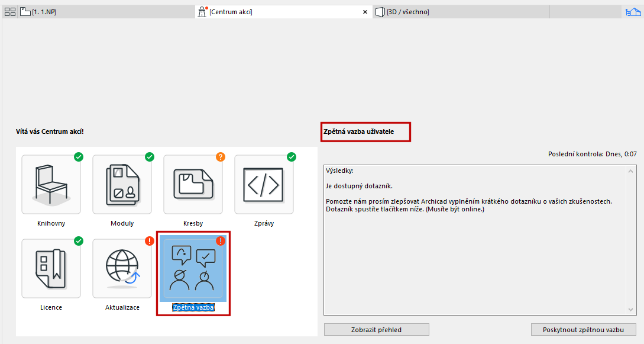Click the Poskytnout zpětnou vazbu button

(x=583, y=330)
